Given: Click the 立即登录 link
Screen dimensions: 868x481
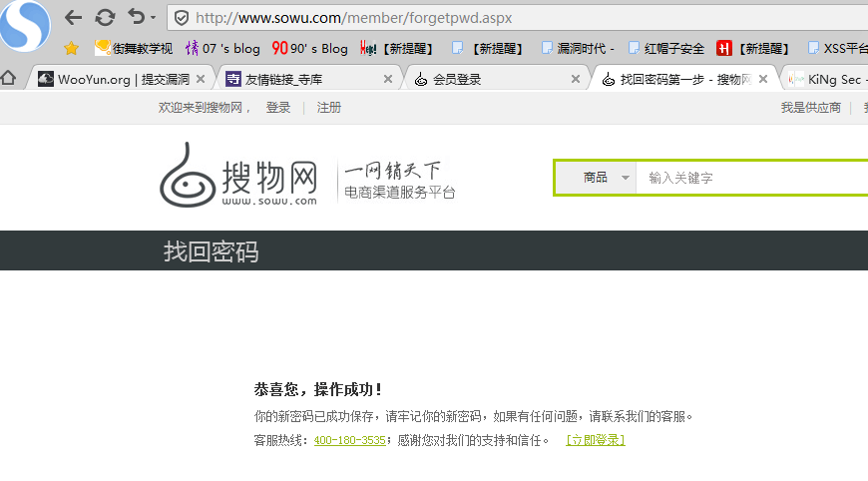Looking at the screenshot, I should click(595, 440).
